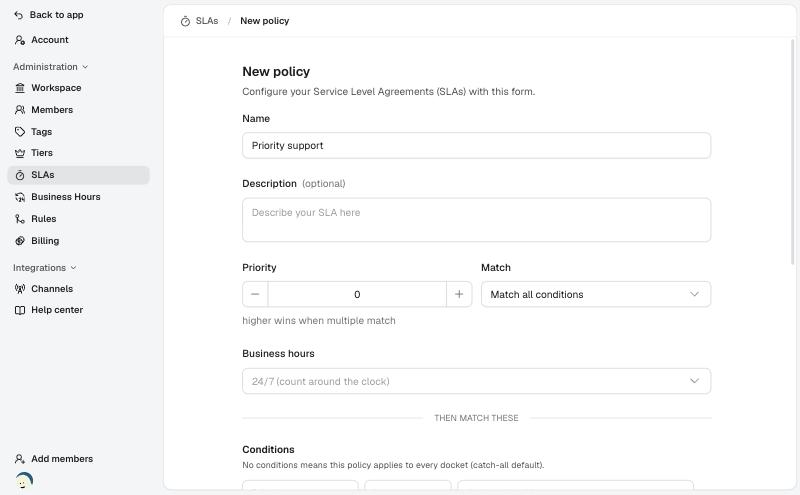This screenshot has height=495, width=800.
Task: Select SLAs in the sidebar
Action: [79, 175]
